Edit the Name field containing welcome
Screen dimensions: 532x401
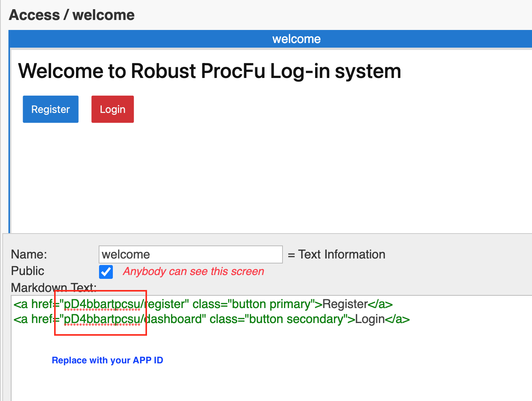pos(191,255)
